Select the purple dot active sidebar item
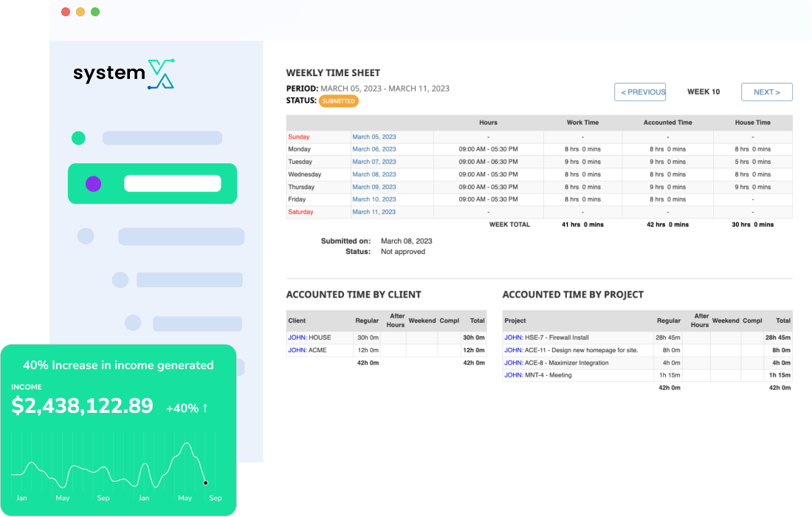 coord(93,184)
